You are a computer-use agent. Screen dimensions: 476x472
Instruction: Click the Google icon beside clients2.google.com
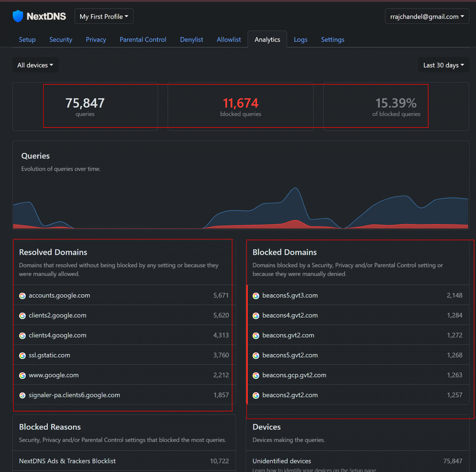(22, 315)
